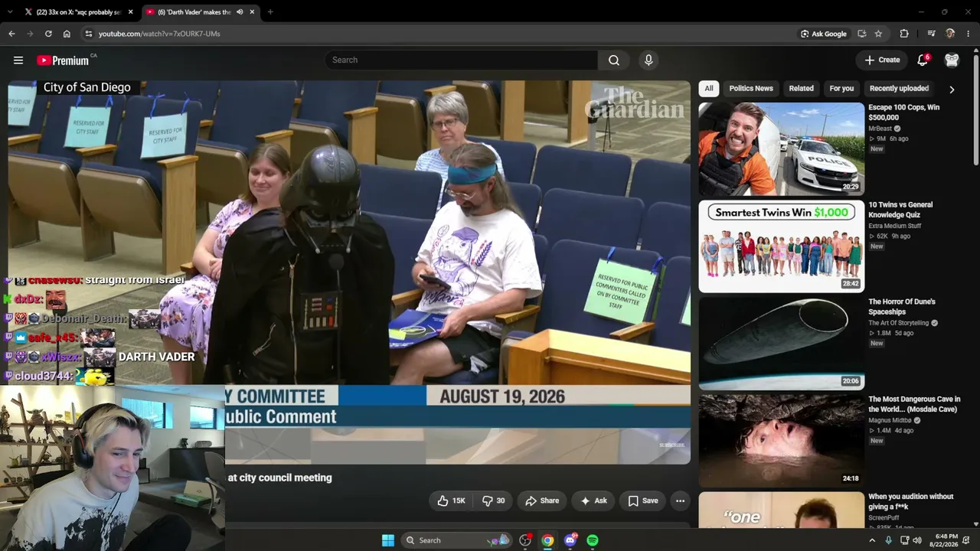980x551 pixels.
Task: Start voice search with the microphone
Action: [x=648, y=60]
